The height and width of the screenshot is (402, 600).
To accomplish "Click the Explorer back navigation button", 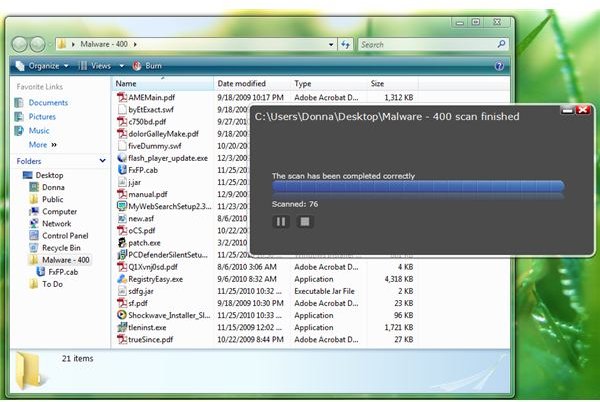I will click(x=20, y=44).
